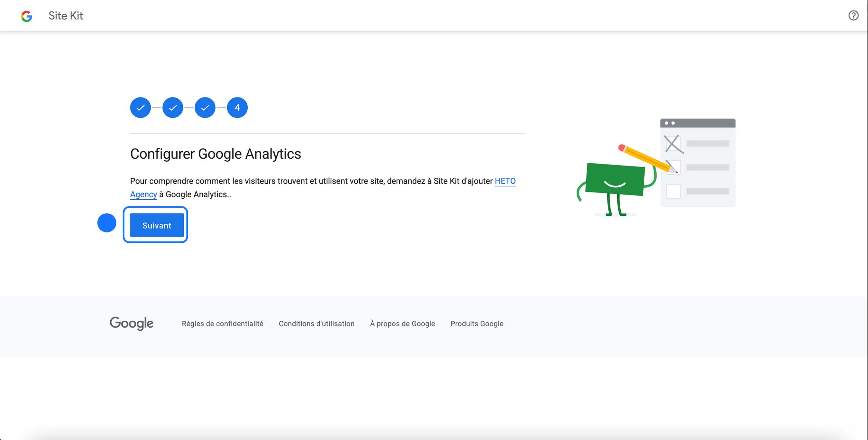868x440 pixels.
Task: Open the help icon in the top right
Action: point(854,15)
